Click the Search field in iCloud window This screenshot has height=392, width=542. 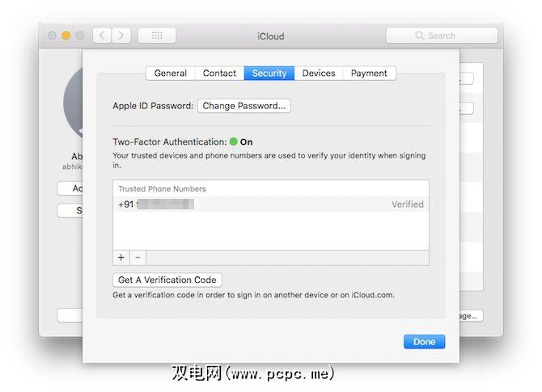click(x=442, y=36)
